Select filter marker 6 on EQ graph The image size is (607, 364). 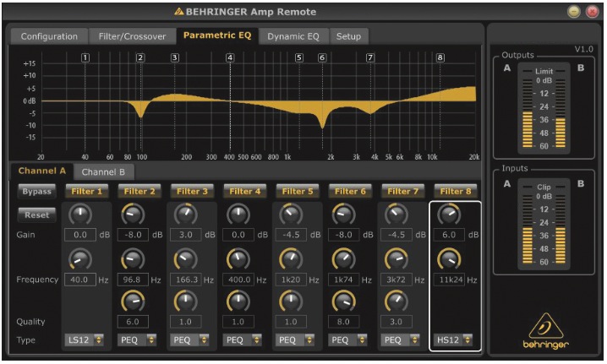tap(322, 57)
